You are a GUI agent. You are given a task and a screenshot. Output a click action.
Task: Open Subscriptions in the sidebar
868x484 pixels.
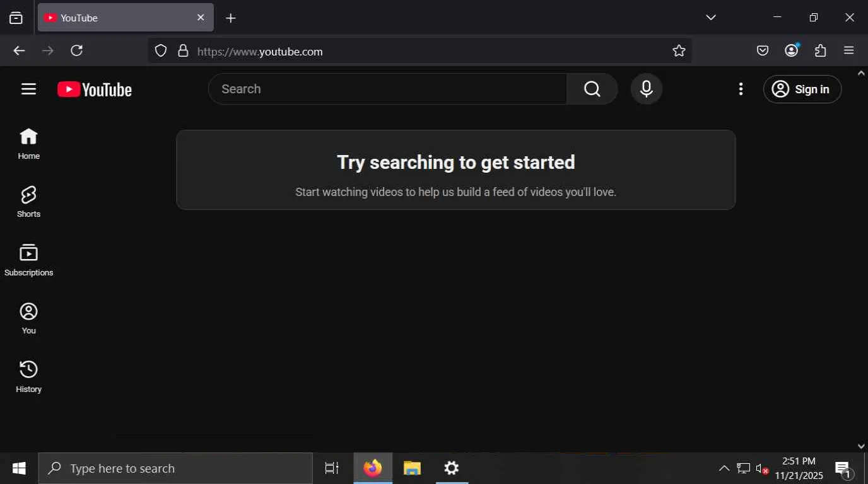(x=28, y=260)
